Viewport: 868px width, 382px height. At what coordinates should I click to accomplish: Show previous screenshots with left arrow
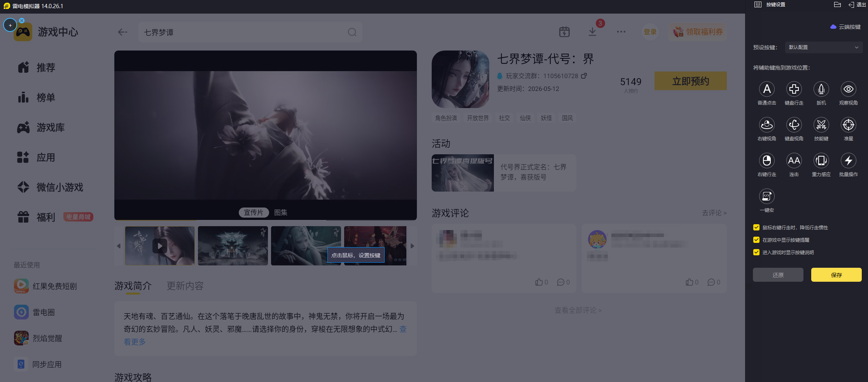tap(119, 246)
